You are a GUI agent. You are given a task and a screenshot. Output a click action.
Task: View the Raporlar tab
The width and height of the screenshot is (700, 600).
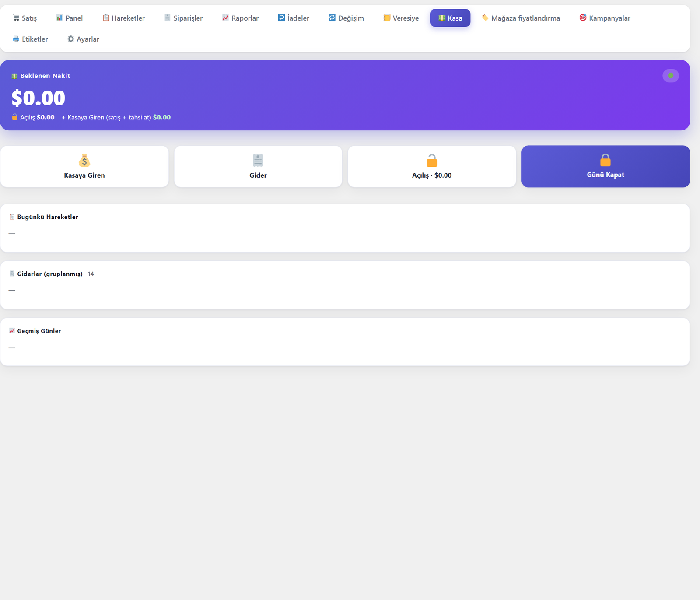click(x=240, y=18)
